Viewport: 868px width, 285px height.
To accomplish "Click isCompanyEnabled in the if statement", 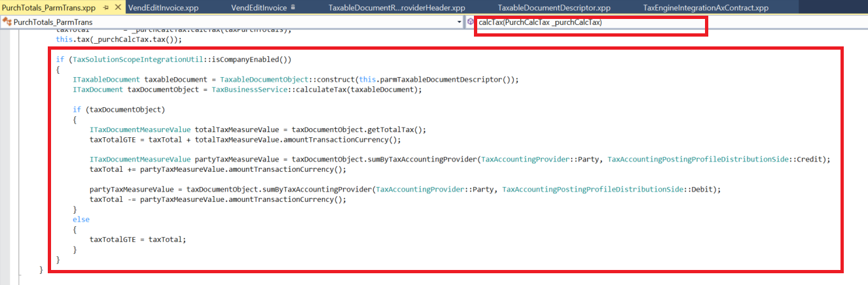I will click(x=247, y=59).
